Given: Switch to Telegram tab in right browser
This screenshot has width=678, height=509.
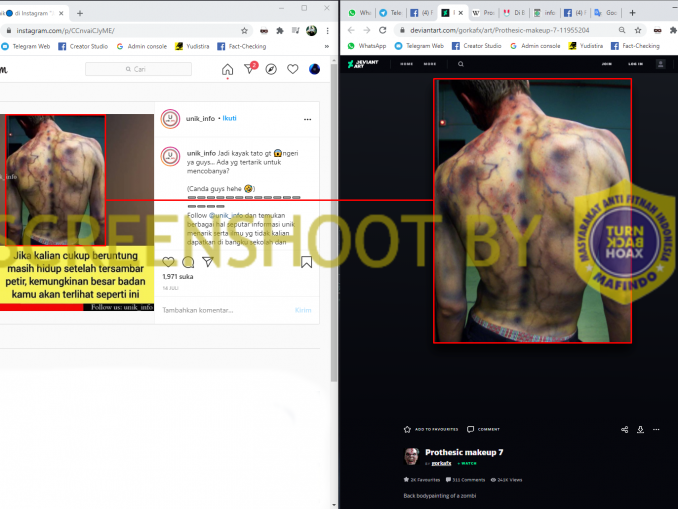Looking at the screenshot, I should tap(390, 13).
